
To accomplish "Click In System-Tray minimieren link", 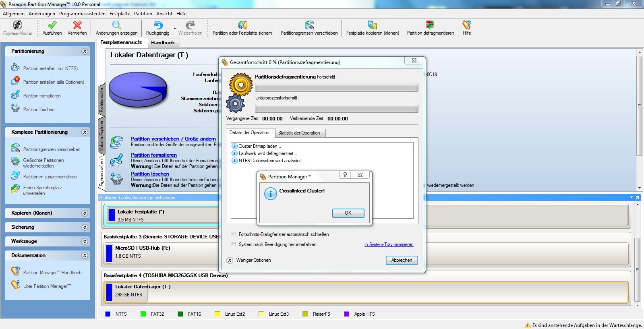I will pos(389,244).
